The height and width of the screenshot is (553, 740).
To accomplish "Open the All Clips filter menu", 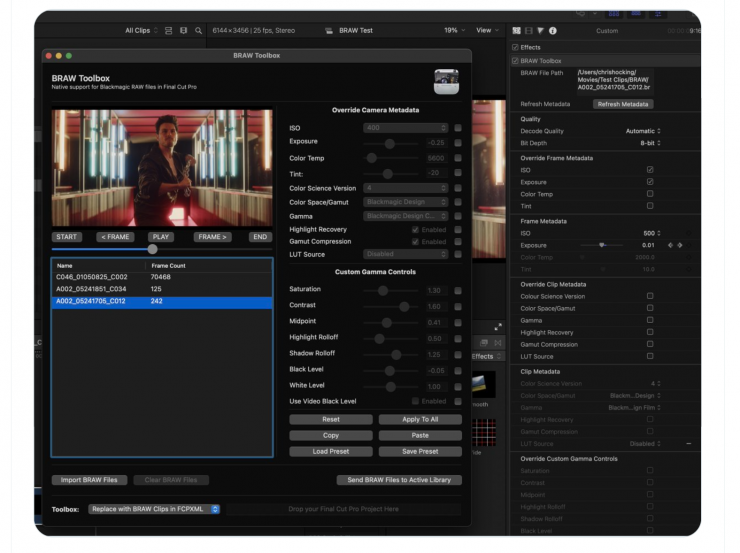I will 142,31.
